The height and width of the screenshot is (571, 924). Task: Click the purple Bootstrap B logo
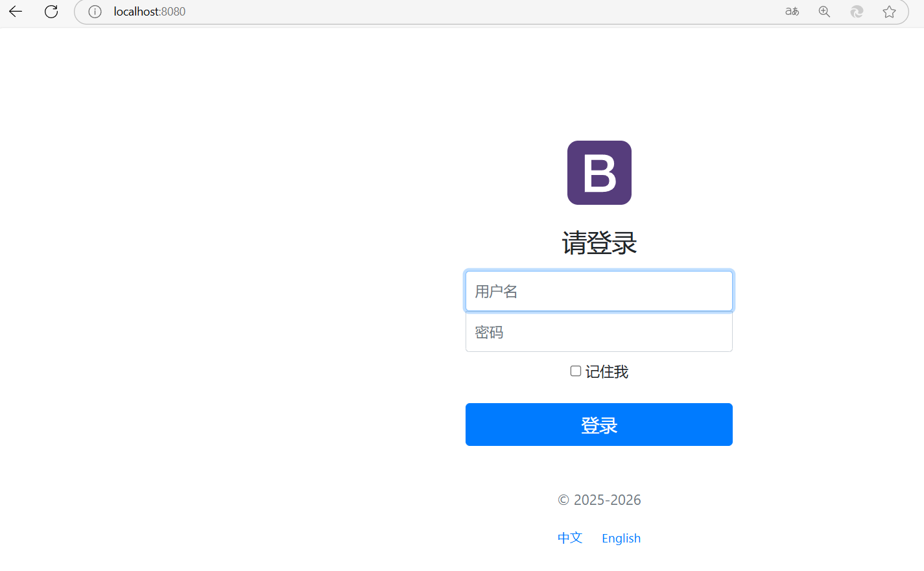coord(599,172)
